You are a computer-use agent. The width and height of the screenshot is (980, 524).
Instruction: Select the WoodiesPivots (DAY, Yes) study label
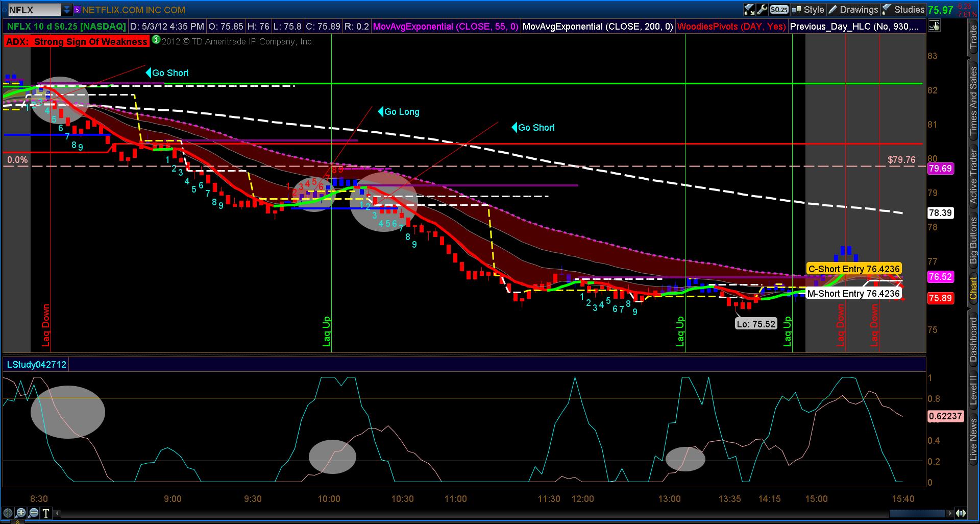pos(731,26)
